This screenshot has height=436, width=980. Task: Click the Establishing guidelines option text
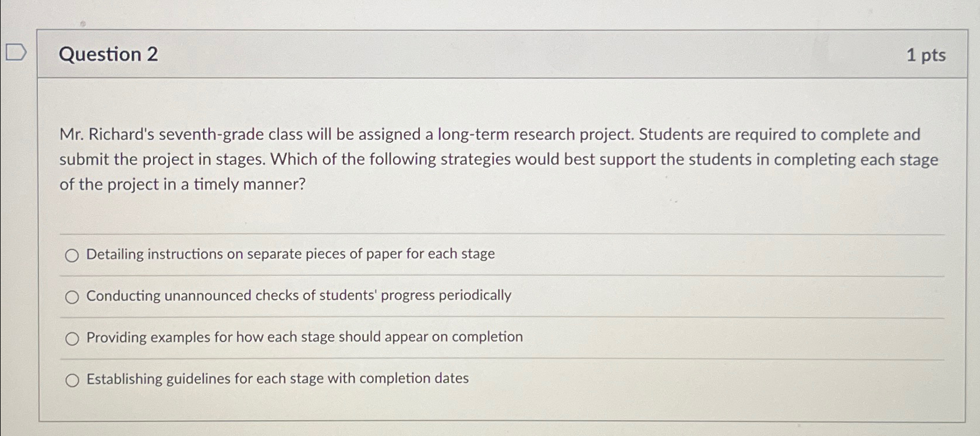(x=277, y=379)
